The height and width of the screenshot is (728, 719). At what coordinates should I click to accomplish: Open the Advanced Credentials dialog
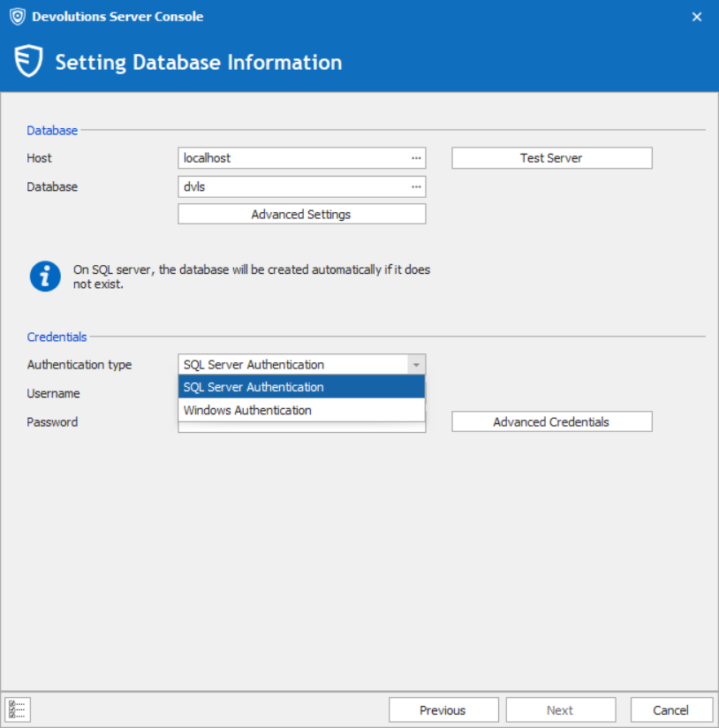[x=551, y=422]
